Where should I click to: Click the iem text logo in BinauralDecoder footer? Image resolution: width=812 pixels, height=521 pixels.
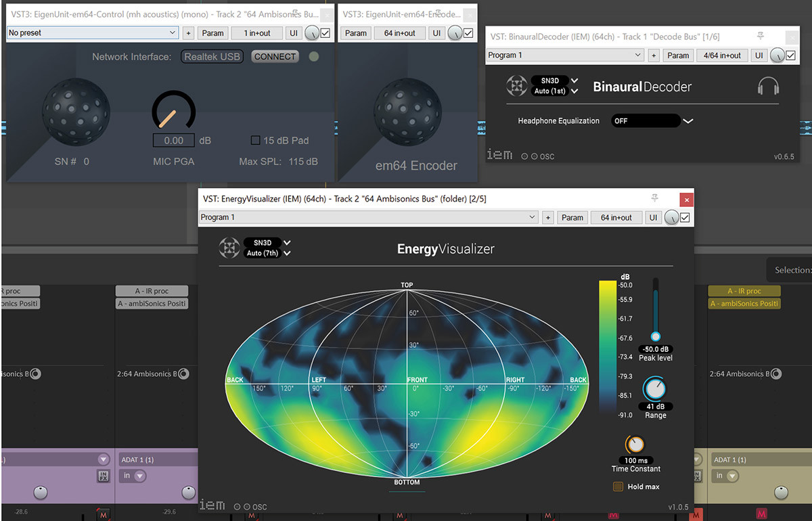(x=499, y=155)
